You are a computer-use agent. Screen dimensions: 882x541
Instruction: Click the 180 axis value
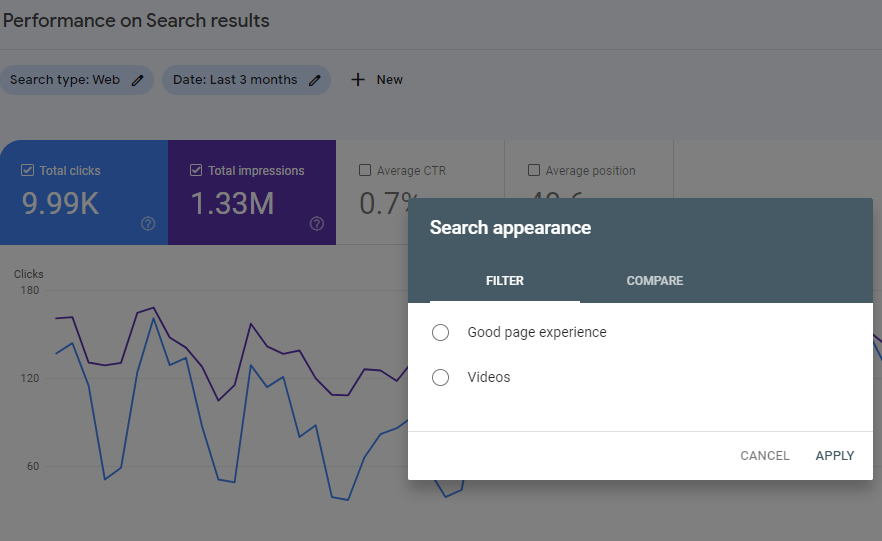tap(30, 290)
